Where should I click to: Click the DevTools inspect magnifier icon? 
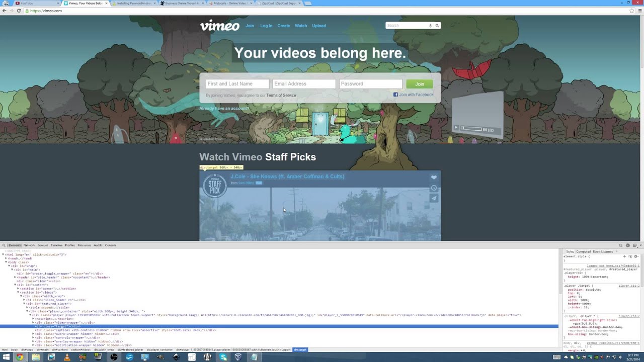click(x=4, y=245)
